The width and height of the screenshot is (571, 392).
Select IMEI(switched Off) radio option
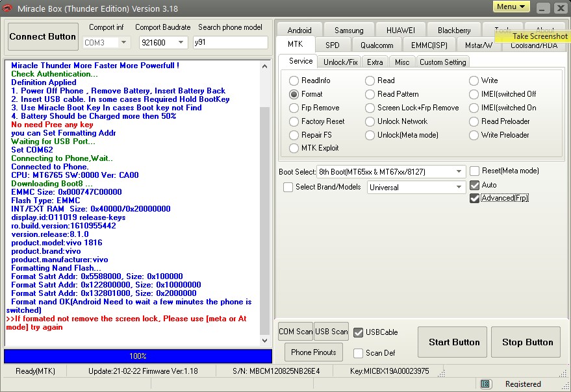tap(474, 94)
